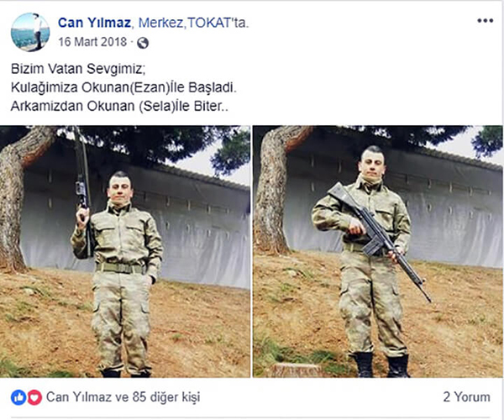Image resolution: width=504 pixels, height=420 pixels.
Task: Click the red heart Love reaction icon
Action: click(x=34, y=397)
